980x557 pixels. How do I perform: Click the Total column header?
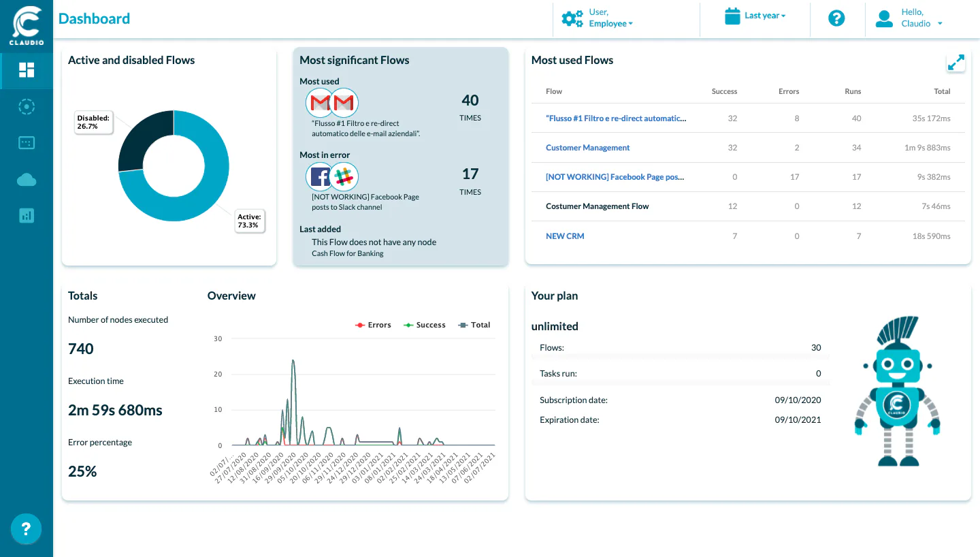point(942,91)
